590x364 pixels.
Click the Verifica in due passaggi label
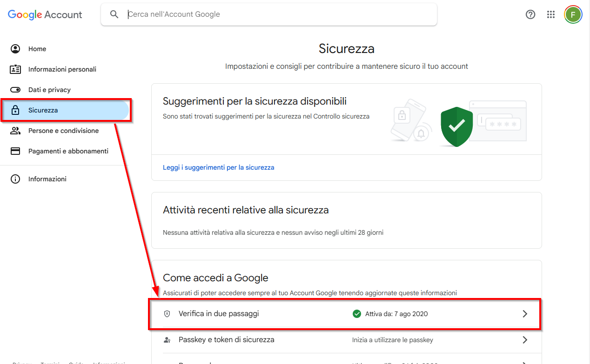pos(219,314)
